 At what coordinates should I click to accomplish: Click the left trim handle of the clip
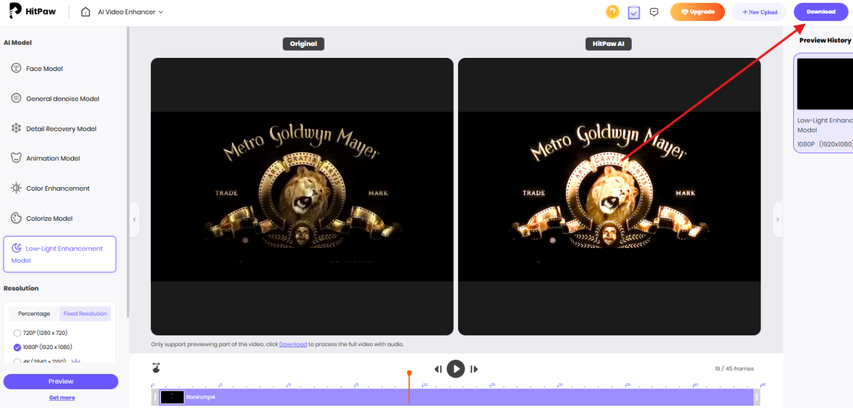(155, 397)
